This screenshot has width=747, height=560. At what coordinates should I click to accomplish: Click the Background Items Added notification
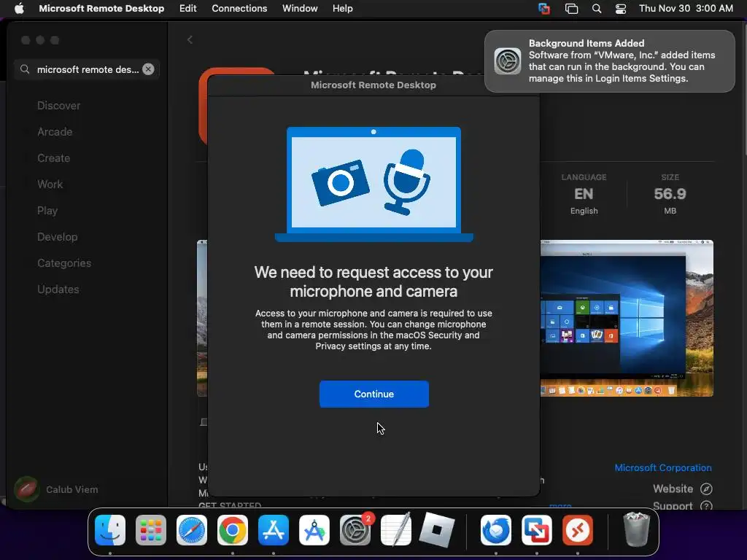609,61
